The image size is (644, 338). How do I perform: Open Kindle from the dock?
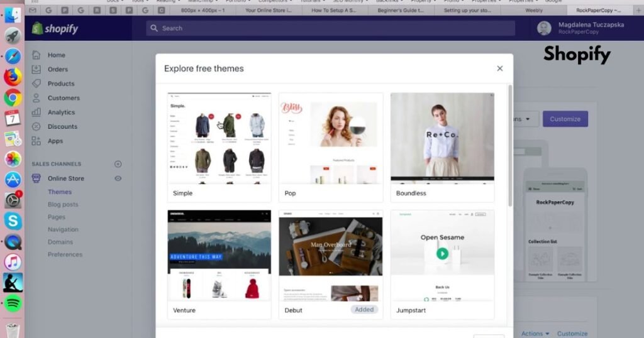click(x=13, y=283)
